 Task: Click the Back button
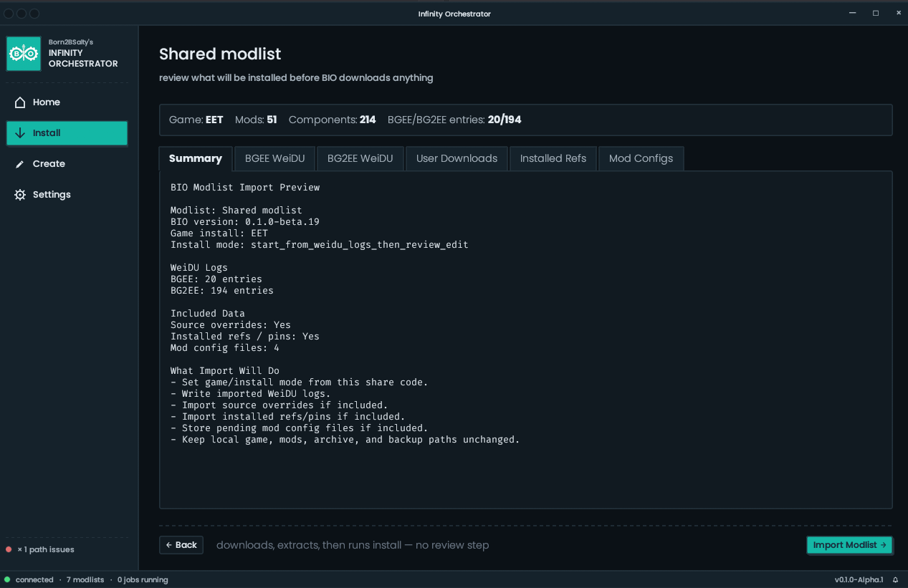pyautogui.click(x=181, y=545)
